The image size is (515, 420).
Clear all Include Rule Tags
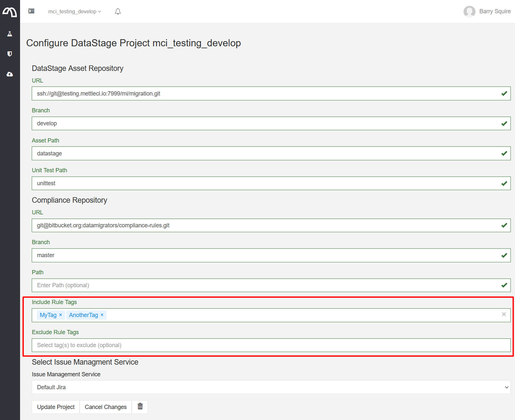coord(504,314)
